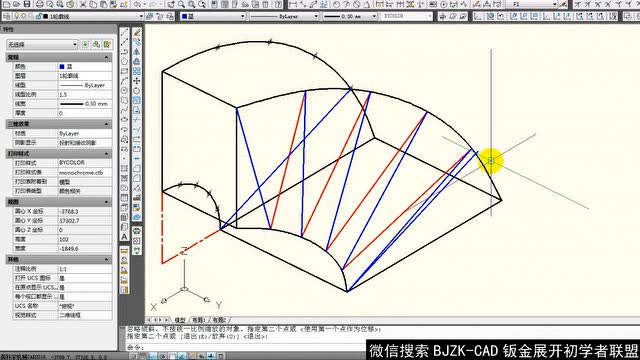Select the Erase tool in Modify toolbar
The width and height of the screenshot is (640, 360).
(x=137, y=32)
